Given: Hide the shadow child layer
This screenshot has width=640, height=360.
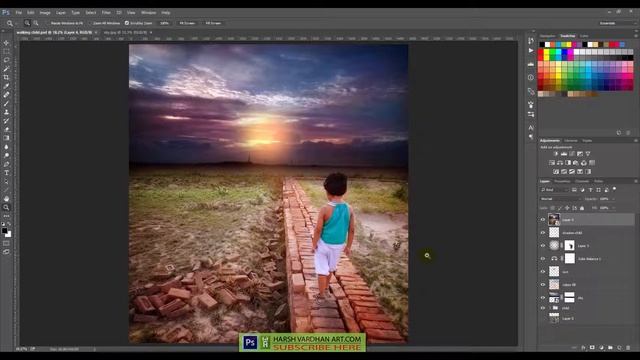Looking at the screenshot, I should pyautogui.click(x=543, y=233).
